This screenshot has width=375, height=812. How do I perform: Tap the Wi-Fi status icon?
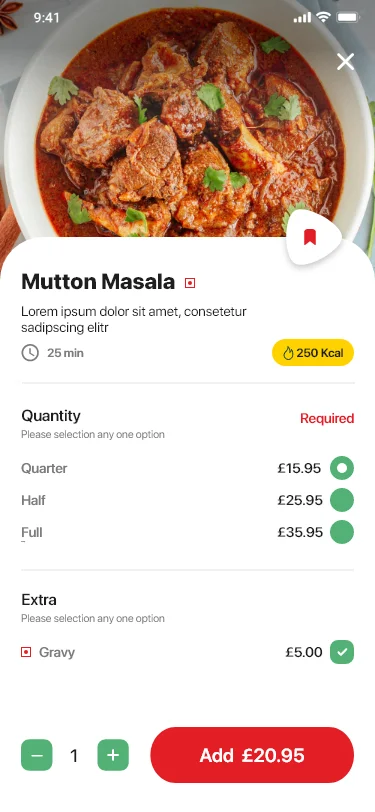[x=323, y=17]
